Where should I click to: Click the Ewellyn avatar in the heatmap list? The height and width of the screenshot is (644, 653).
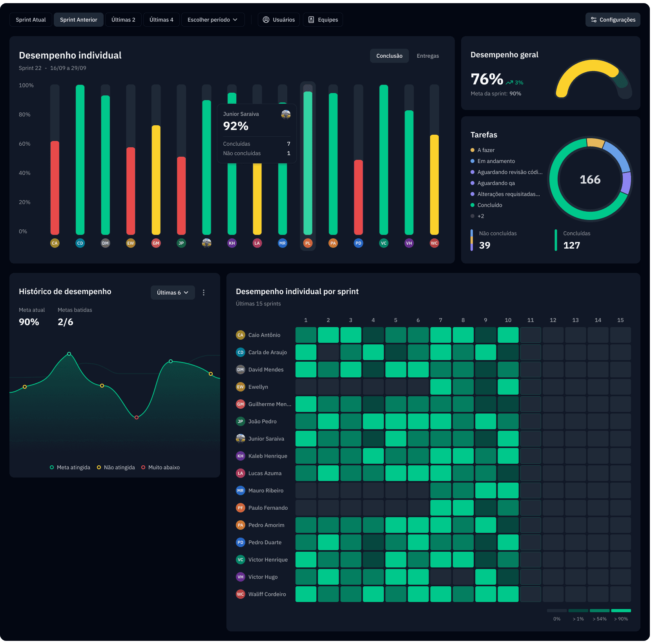point(240,387)
